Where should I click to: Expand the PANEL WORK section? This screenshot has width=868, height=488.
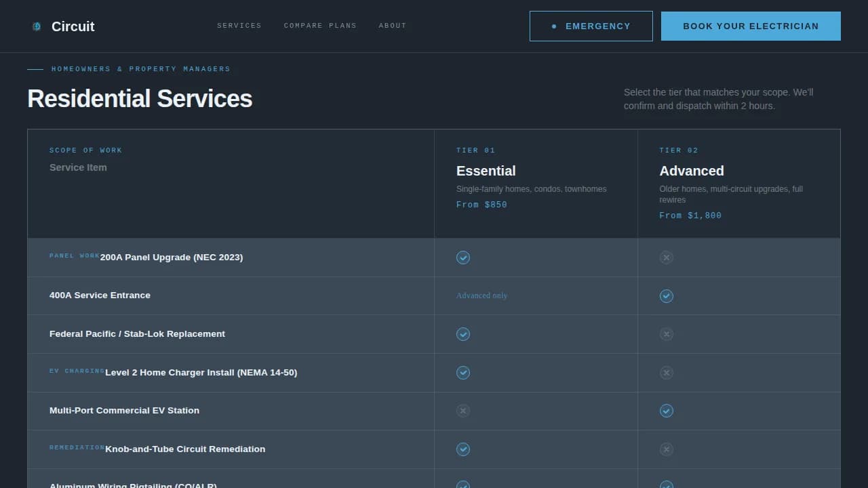pyautogui.click(x=74, y=256)
